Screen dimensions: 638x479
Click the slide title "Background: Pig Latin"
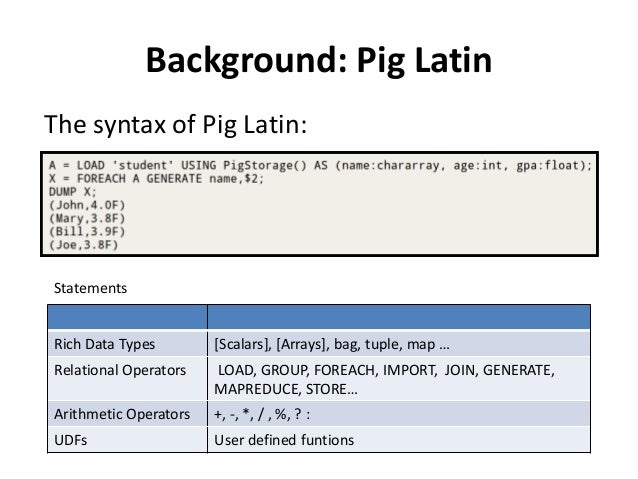point(319,61)
